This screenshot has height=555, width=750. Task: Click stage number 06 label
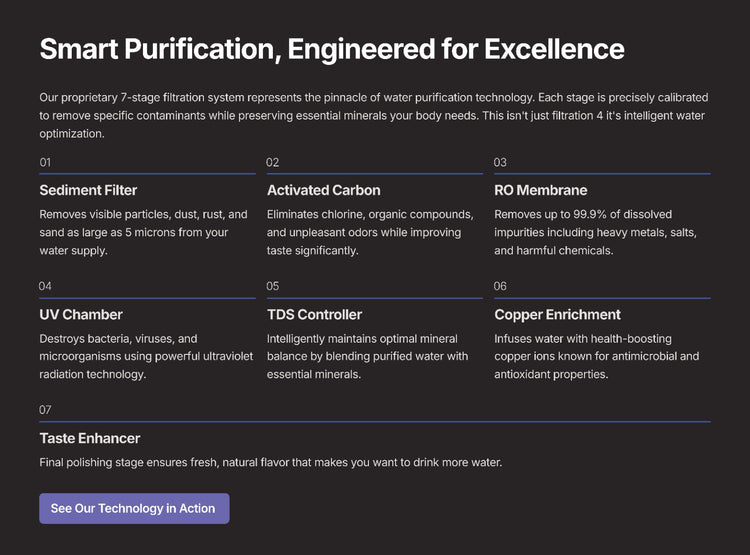pyautogui.click(x=500, y=286)
